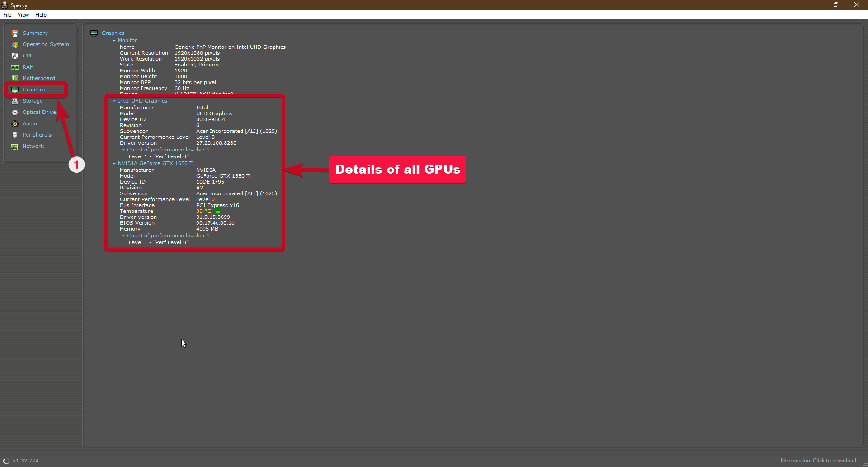Click the Audio speaker icon
Image resolution: width=868 pixels, height=467 pixels.
tap(15, 123)
